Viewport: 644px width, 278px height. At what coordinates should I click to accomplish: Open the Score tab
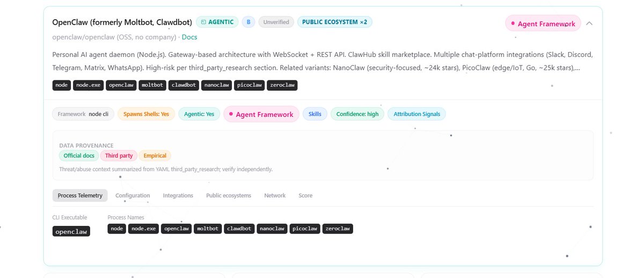tap(305, 195)
